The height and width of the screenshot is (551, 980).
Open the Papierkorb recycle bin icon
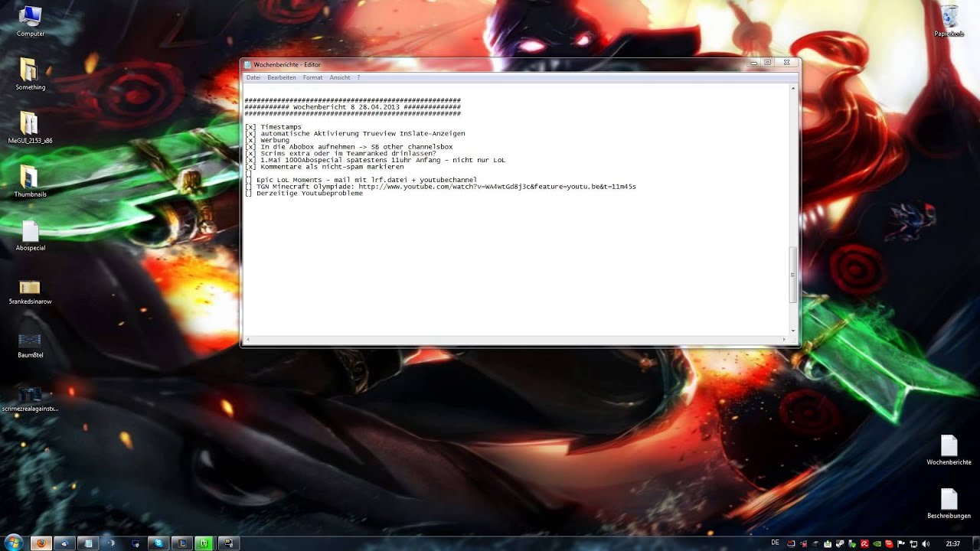click(x=949, y=21)
